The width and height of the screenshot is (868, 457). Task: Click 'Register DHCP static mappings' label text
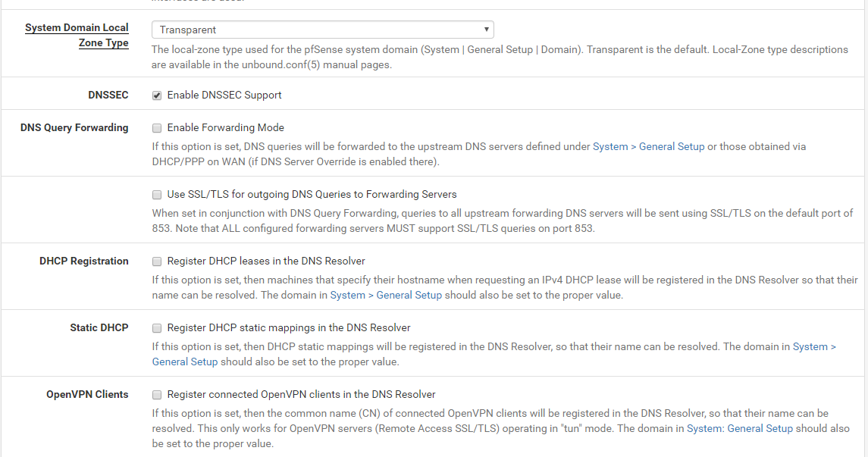click(x=289, y=328)
